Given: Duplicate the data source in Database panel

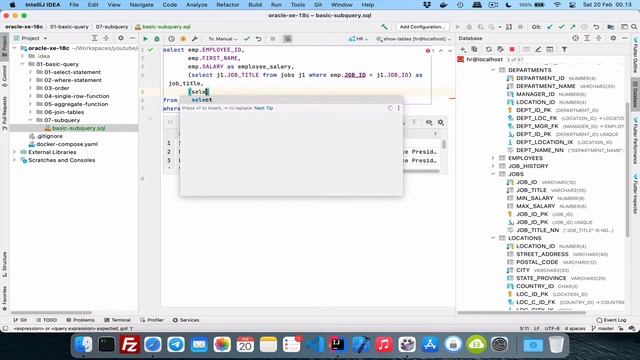Looking at the screenshot, I should click(474, 49).
